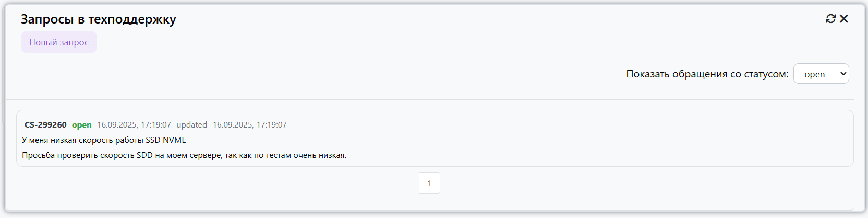This screenshot has width=868, height=218.
Task: Click the chevron arrow of status selector
Action: [843, 74]
